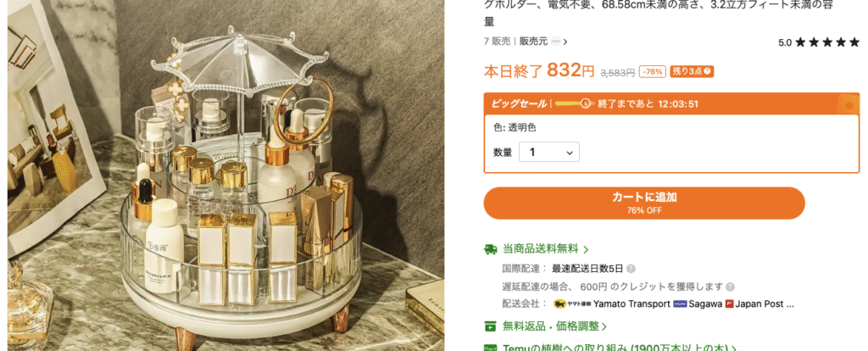This screenshot has height=351, width=868.
Task: Add item with カートに追加 button
Action: (644, 203)
